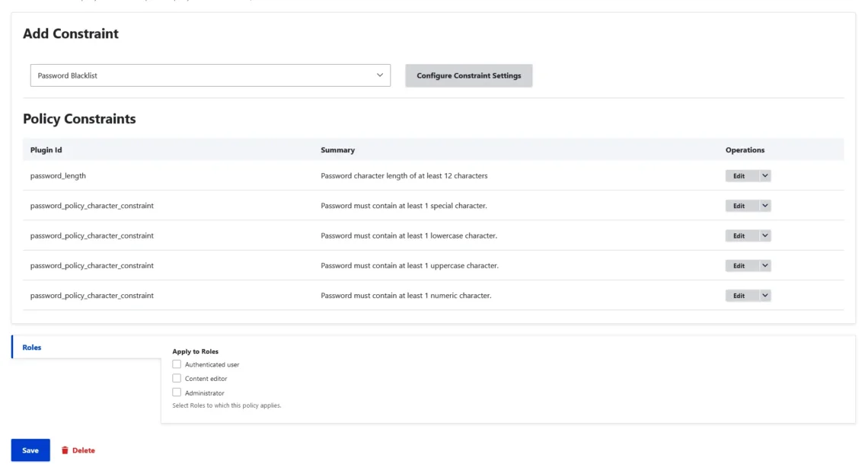The width and height of the screenshot is (868, 474).
Task: Edit the password_length constraint
Action: (739, 176)
